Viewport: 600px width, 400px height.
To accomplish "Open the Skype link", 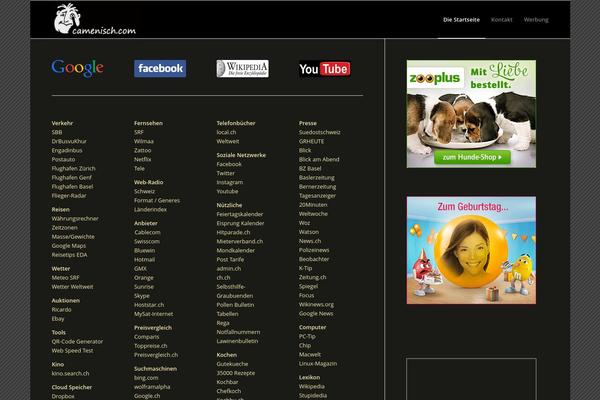I will click(142, 296).
